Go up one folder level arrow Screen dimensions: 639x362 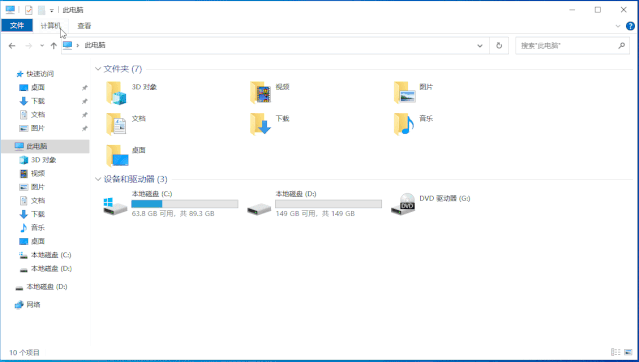coord(53,46)
